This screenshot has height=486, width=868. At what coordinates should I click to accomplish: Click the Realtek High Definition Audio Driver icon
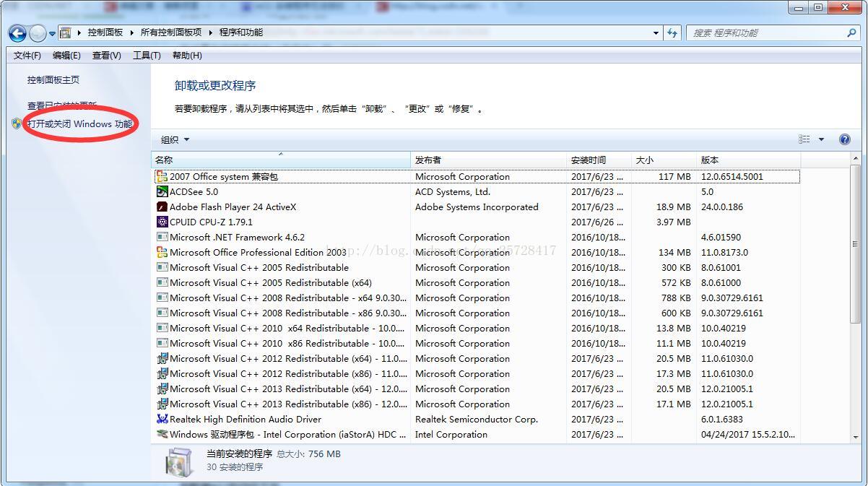pyautogui.click(x=162, y=419)
